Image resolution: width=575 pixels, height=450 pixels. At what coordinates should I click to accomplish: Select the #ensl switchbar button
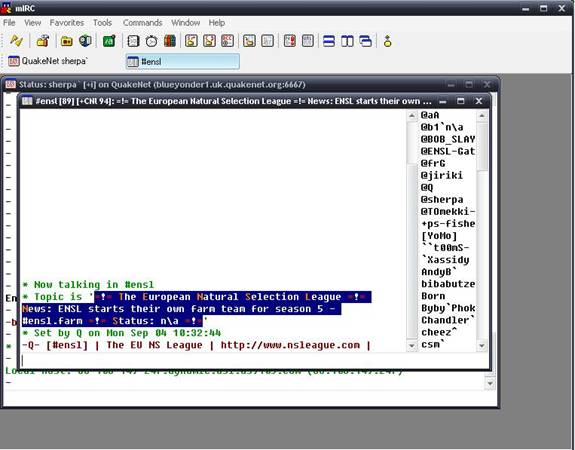pyautogui.click(x=183, y=61)
